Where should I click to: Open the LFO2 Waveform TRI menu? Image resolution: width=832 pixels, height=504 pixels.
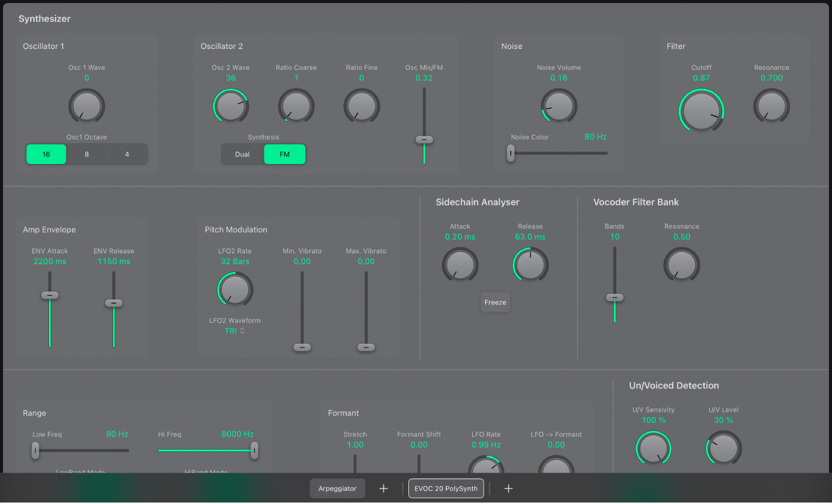click(235, 331)
